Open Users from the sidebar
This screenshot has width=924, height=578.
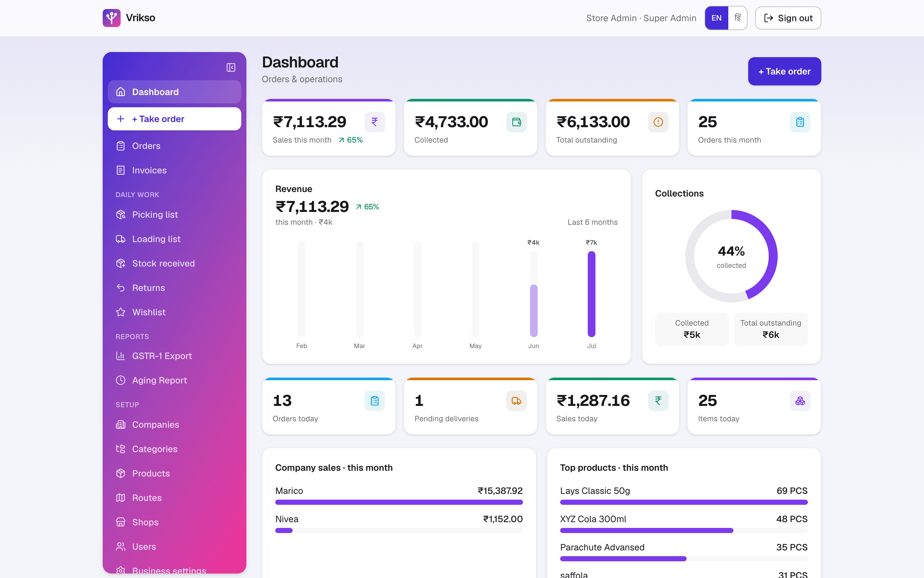pos(174,547)
